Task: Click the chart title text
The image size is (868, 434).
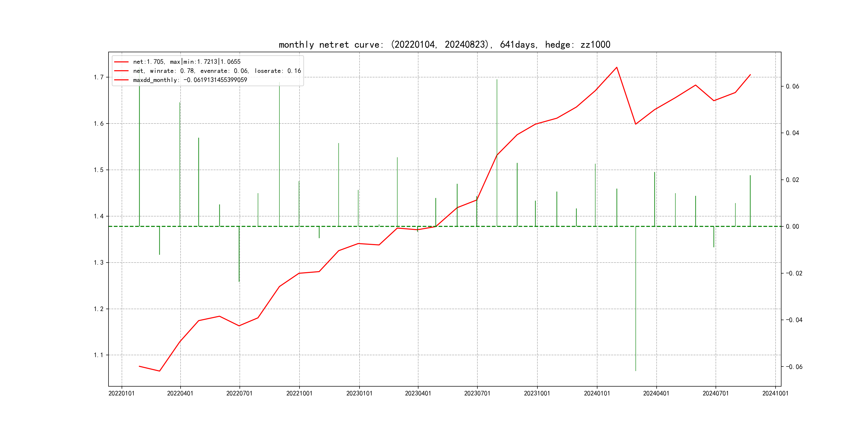Action: 444,44
